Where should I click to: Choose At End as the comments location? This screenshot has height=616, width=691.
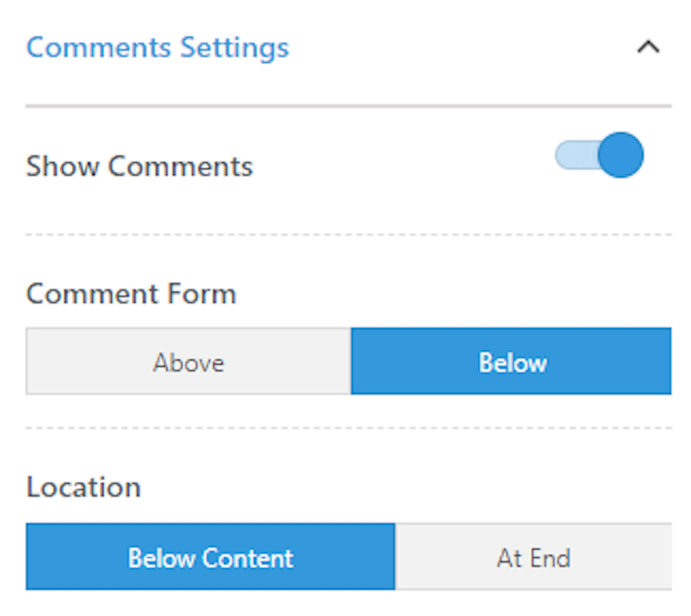point(534,556)
